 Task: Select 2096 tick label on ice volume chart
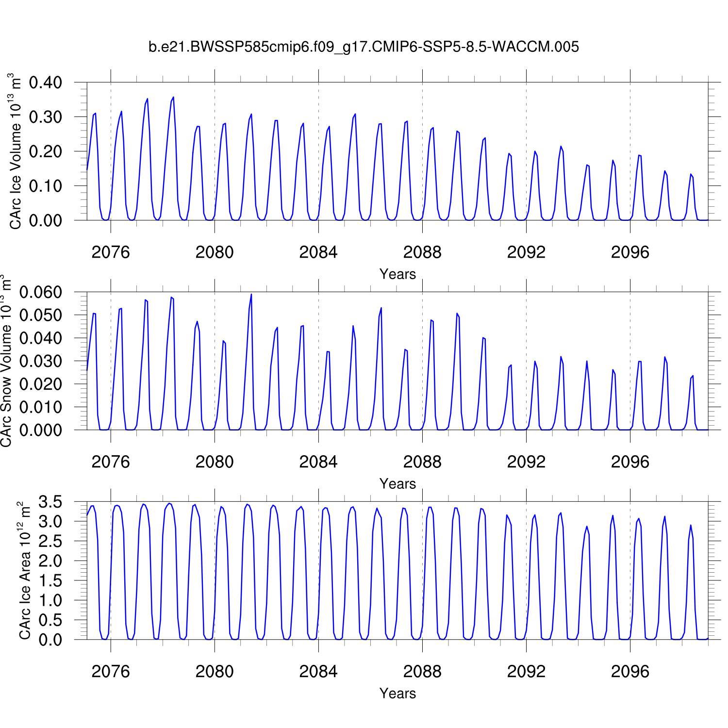630,252
